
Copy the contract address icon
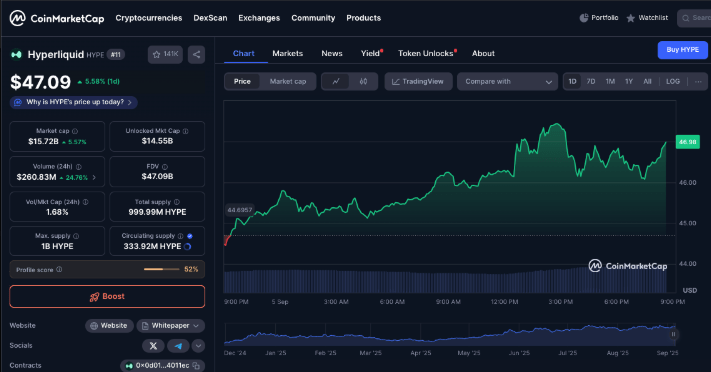(x=196, y=366)
